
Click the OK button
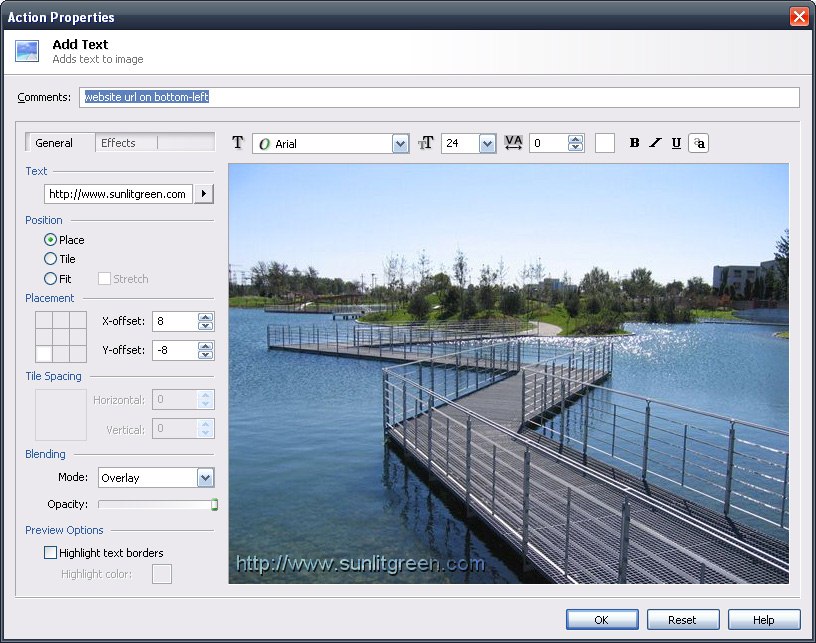[x=602, y=620]
